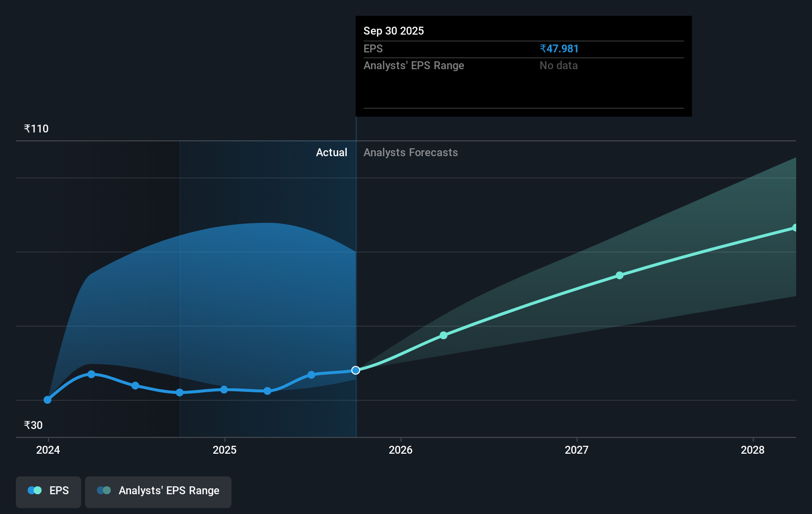Click the EPS data point at 2025
Screen dimensions: 812x514
224,389
